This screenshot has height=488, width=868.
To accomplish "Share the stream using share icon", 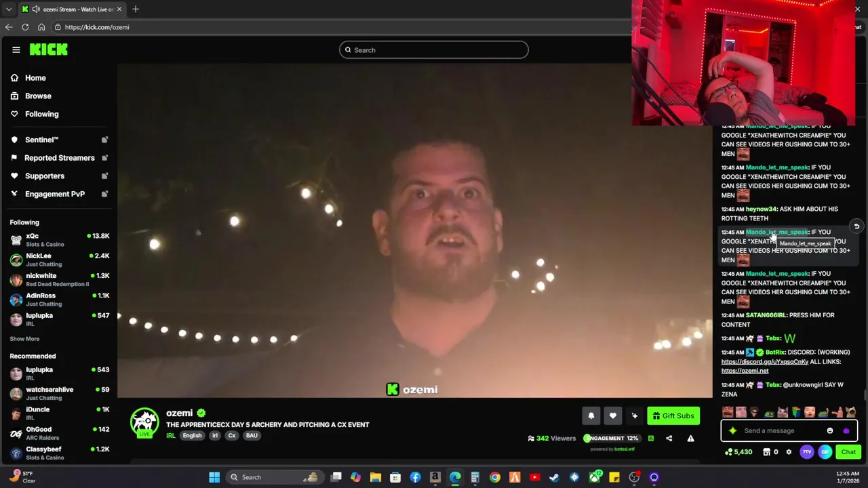I will 669,439.
